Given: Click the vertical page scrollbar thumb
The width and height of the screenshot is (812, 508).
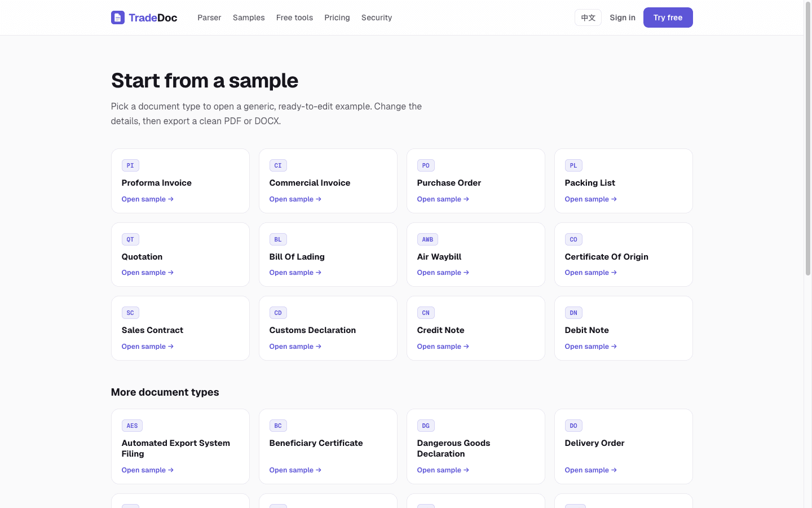Looking at the screenshot, I should [x=807, y=139].
